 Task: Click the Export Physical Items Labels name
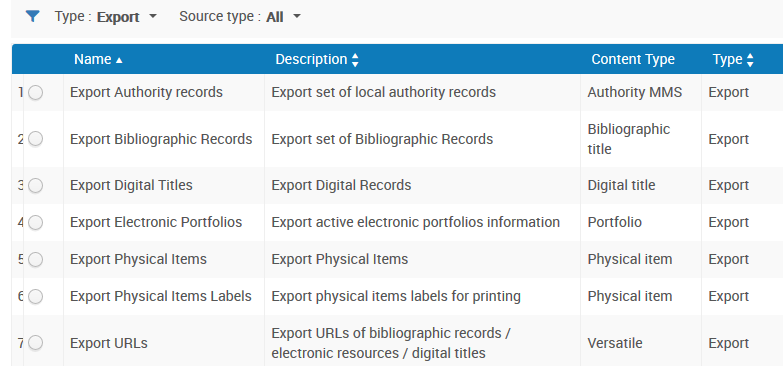click(x=161, y=296)
